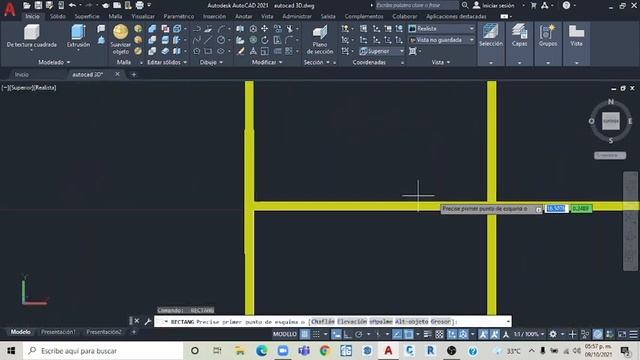Click the Suavizar objeto mesh tool
640x360 pixels.
click(120, 39)
